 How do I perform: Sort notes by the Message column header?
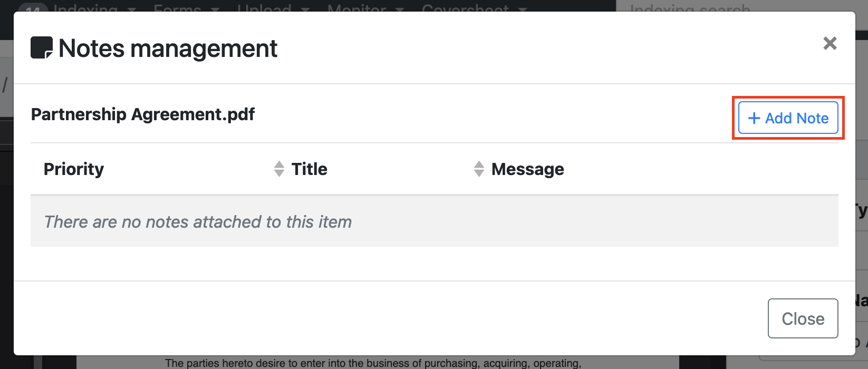coord(527,169)
